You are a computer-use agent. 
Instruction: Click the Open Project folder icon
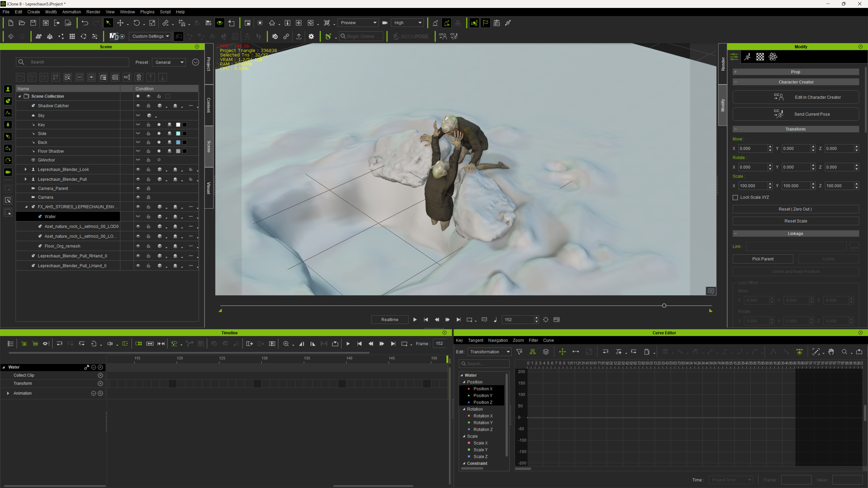coord(22,23)
